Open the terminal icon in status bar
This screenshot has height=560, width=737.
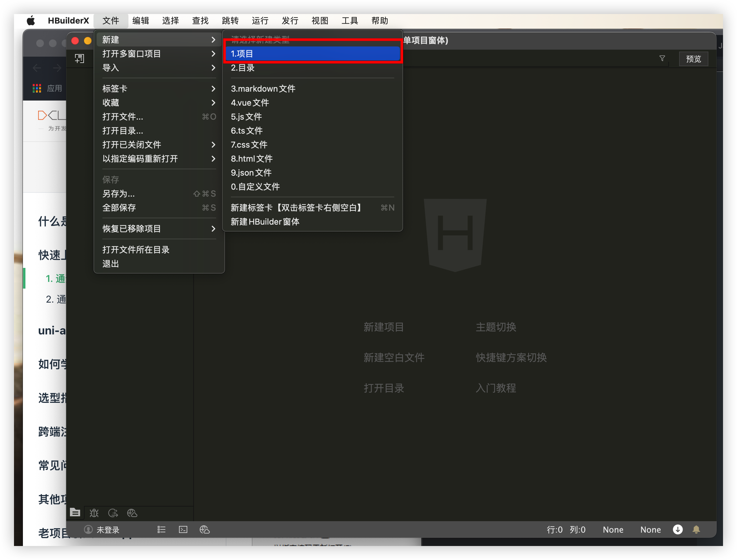183,529
